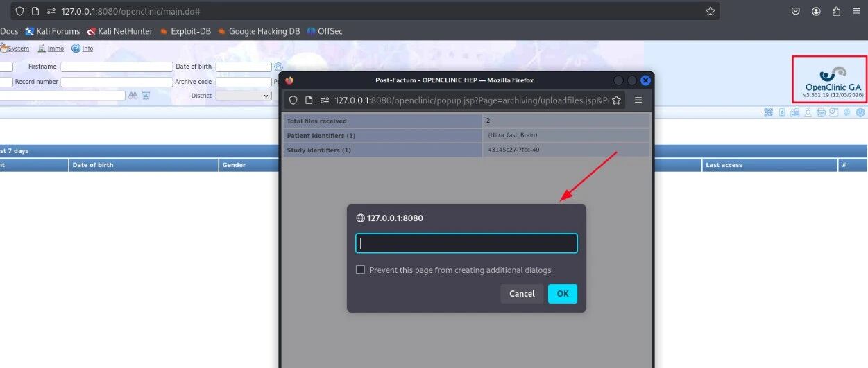Open the QR code icon in toolbar
This screenshot has width=868, height=368.
(768, 112)
